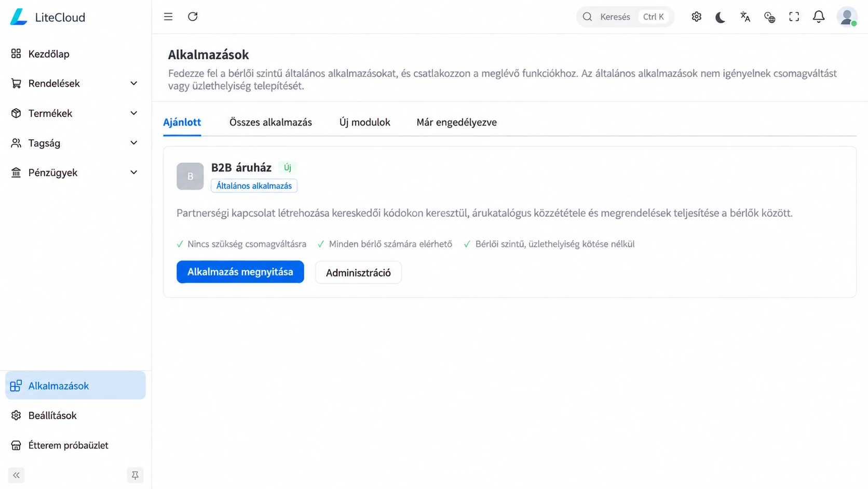Click the refresh icon in the top bar
The width and height of the screenshot is (868, 489).
(193, 17)
